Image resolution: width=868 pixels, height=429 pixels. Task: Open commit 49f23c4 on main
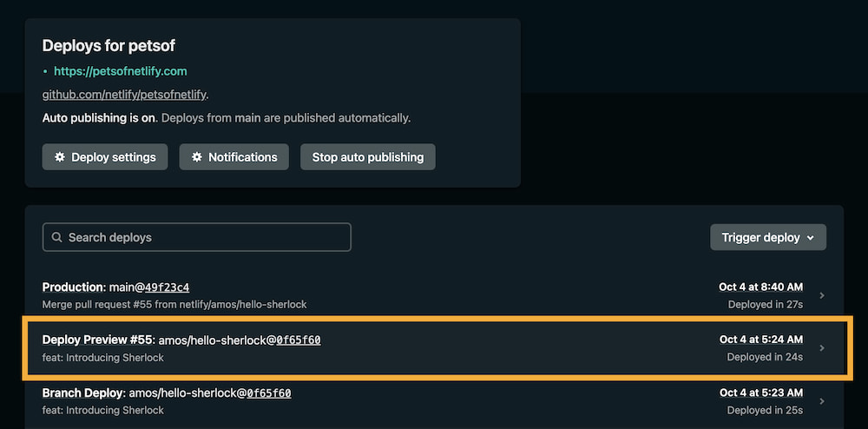click(x=167, y=287)
